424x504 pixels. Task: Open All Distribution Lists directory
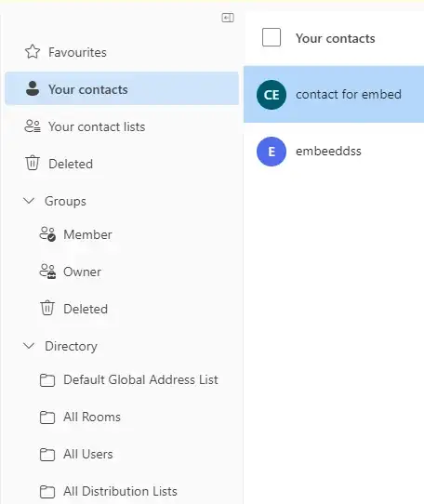point(122,491)
